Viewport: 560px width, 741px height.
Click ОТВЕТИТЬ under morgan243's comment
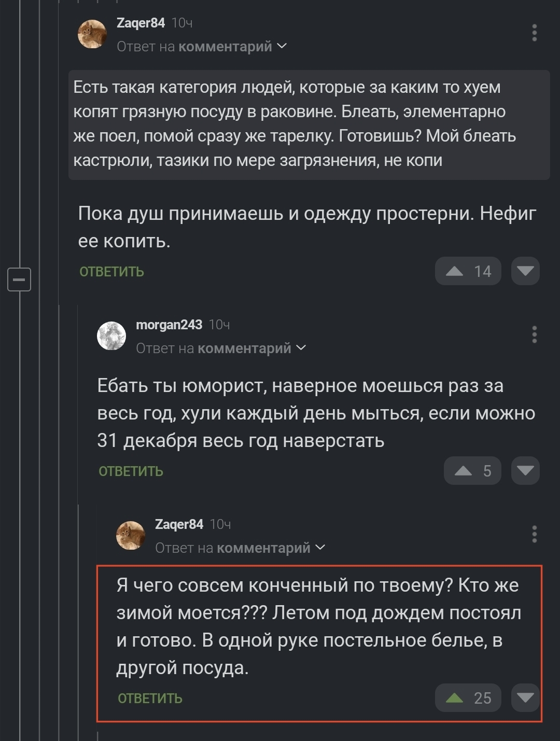pos(131,471)
